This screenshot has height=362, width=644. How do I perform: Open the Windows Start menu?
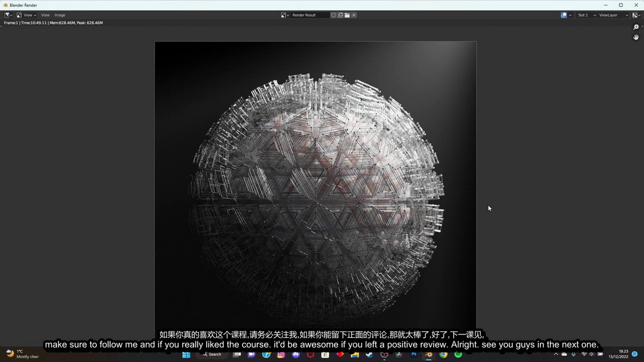[x=186, y=354]
